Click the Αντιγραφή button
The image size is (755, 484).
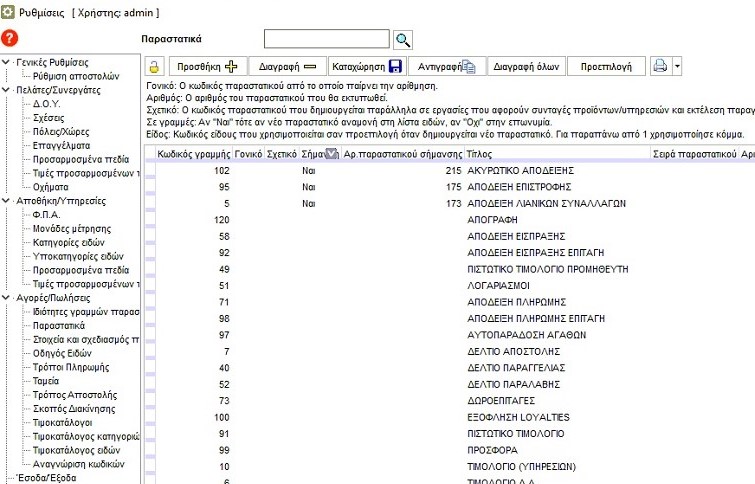447,66
